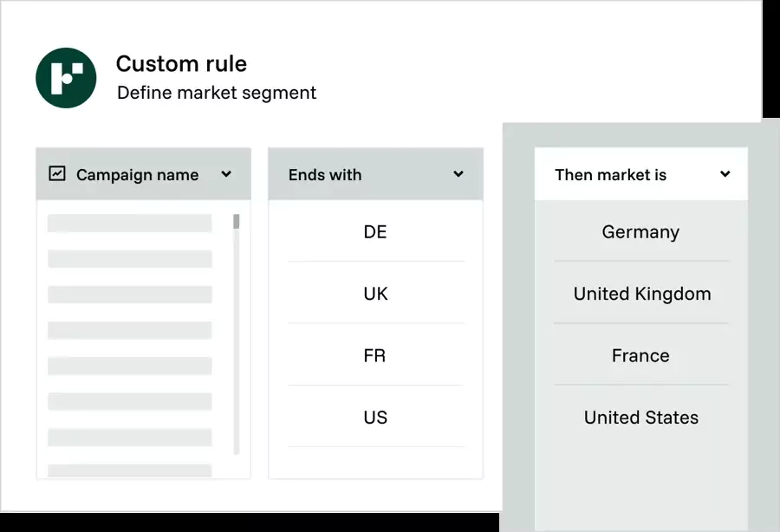Click the Campaign name column header
Screen dimensions: 780x532
(x=137, y=174)
